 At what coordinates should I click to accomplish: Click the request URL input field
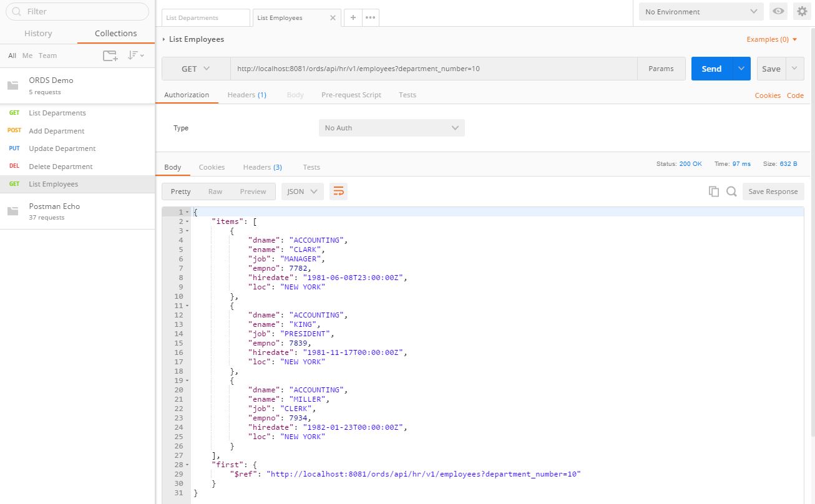pos(434,69)
